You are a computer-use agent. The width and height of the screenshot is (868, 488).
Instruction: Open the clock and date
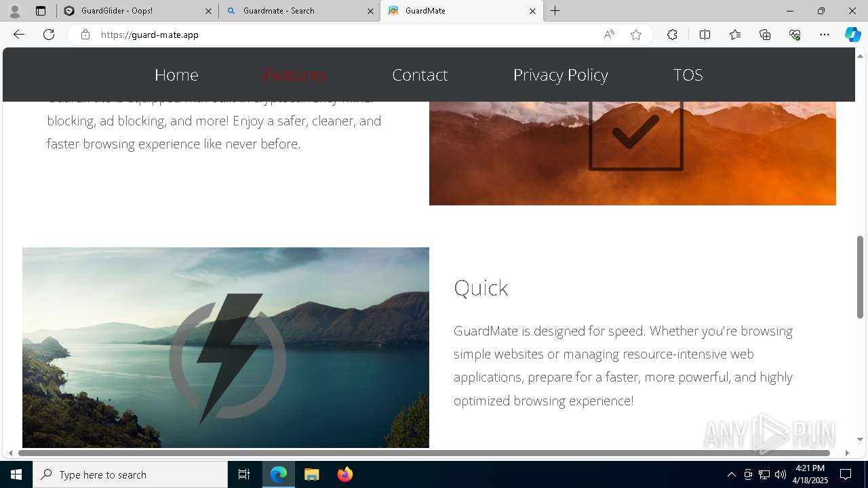(x=810, y=474)
